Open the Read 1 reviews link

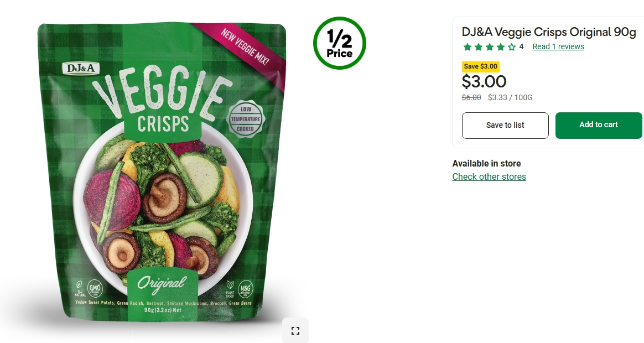coord(558,47)
